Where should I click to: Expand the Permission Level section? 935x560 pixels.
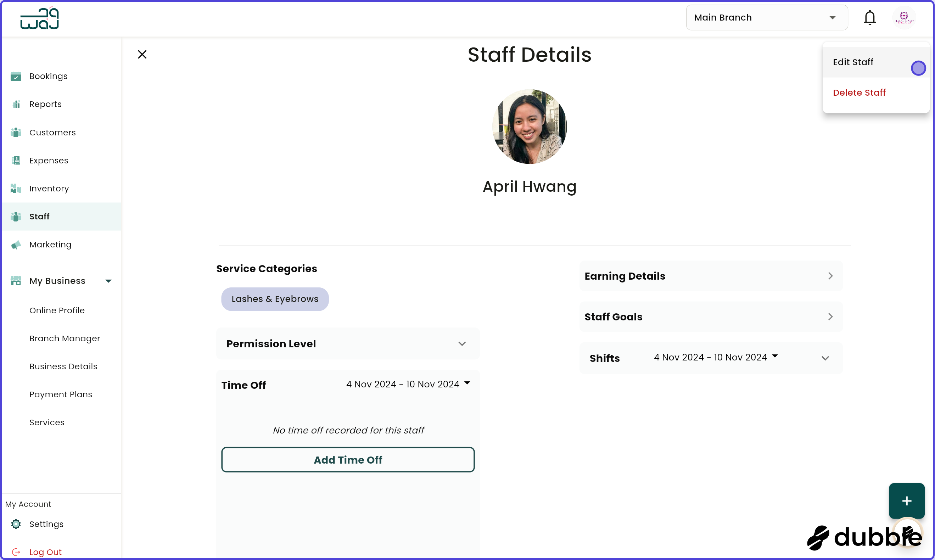tap(462, 344)
